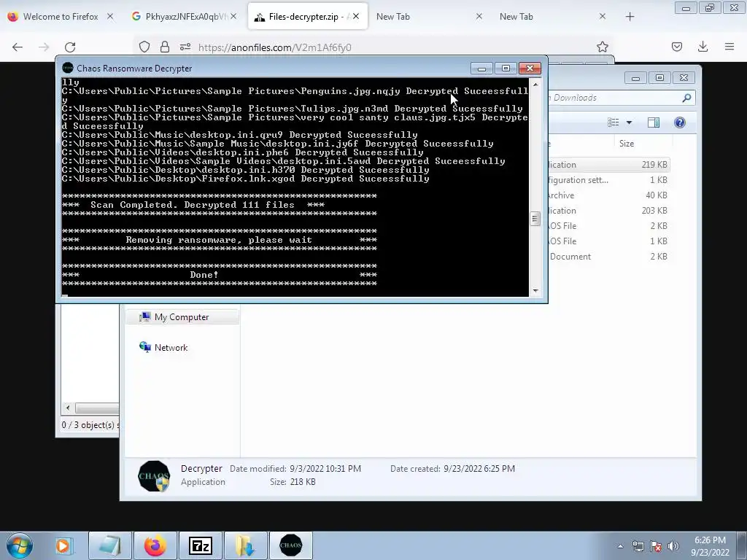This screenshot has width=747, height=560.
Task: Open the Explorer downloads folder taskbar button
Action: coord(246,545)
